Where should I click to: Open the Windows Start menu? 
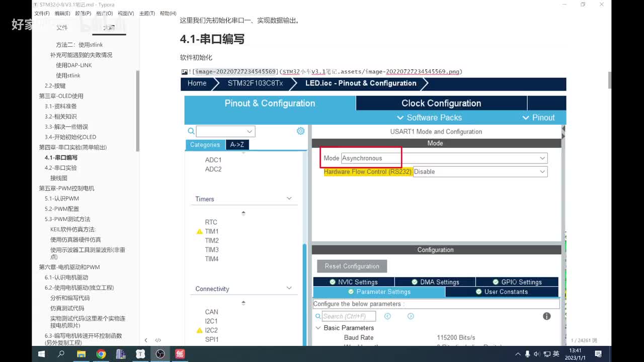(42, 354)
